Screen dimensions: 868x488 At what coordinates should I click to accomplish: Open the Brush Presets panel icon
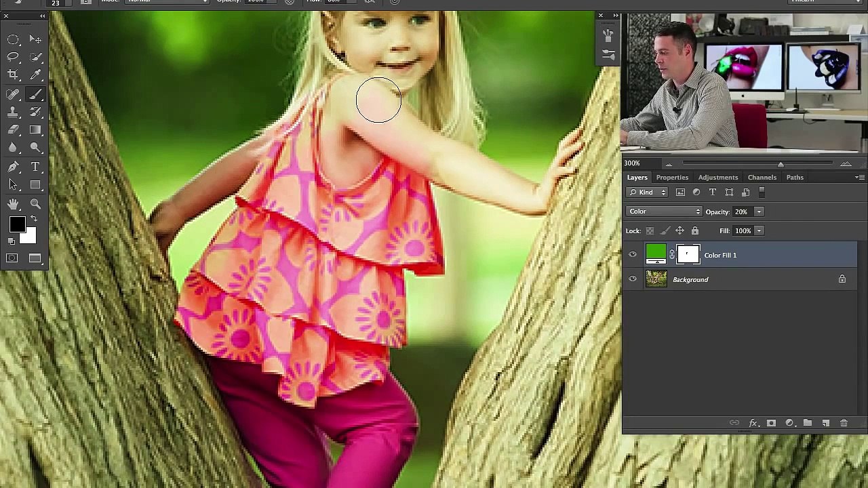click(608, 35)
